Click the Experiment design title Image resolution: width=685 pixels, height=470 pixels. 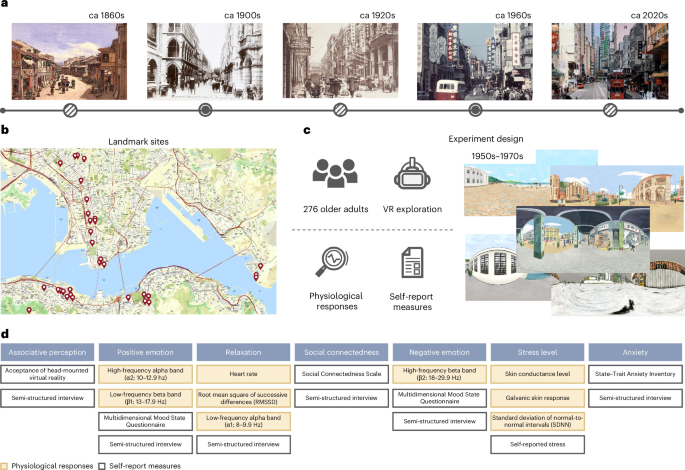click(486, 139)
